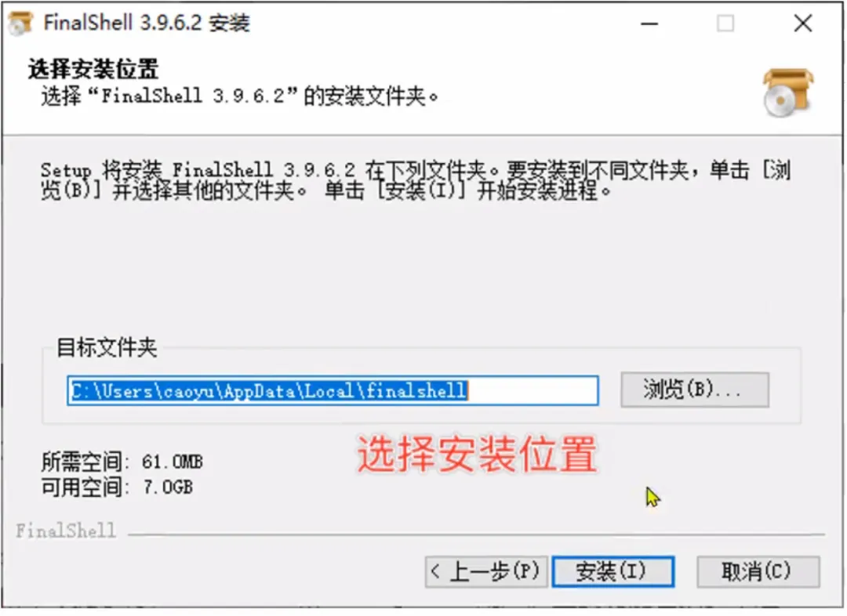Click the 所需空间: 61.0MB text
The image size is (847, 616).
tap(122, 462)
